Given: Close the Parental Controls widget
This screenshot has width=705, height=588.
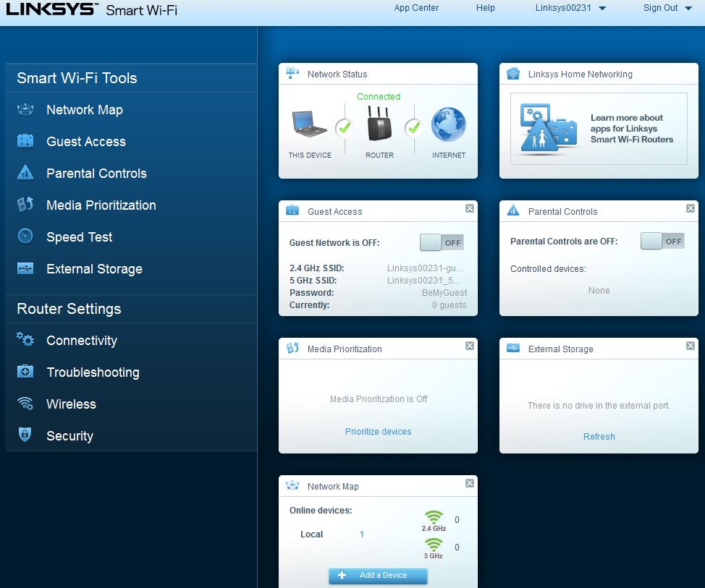Looking at the screenshot, I should tap(691, 208).
